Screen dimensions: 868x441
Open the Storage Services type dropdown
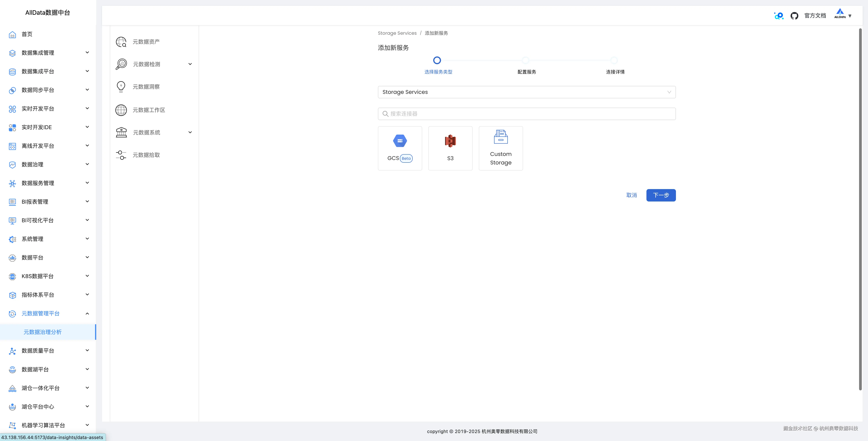526,92
